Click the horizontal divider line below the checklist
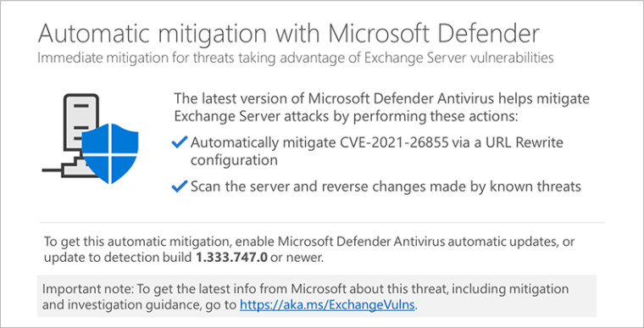 tap(322, 222)
